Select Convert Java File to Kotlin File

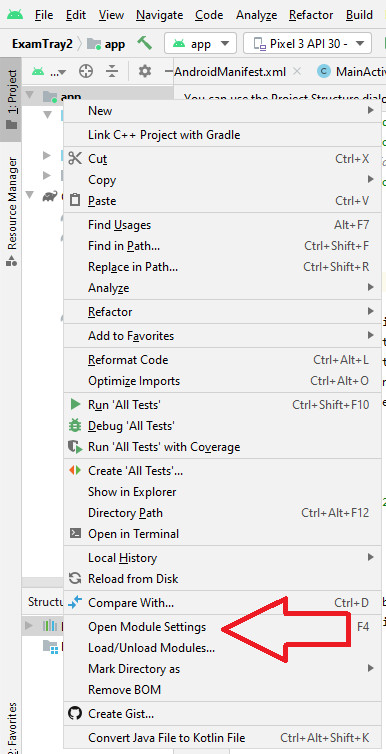click(223, 737)
